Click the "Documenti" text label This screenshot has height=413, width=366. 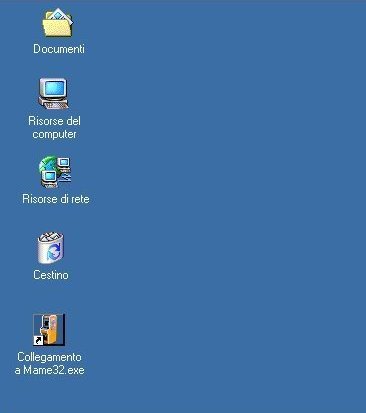[59, 49]
